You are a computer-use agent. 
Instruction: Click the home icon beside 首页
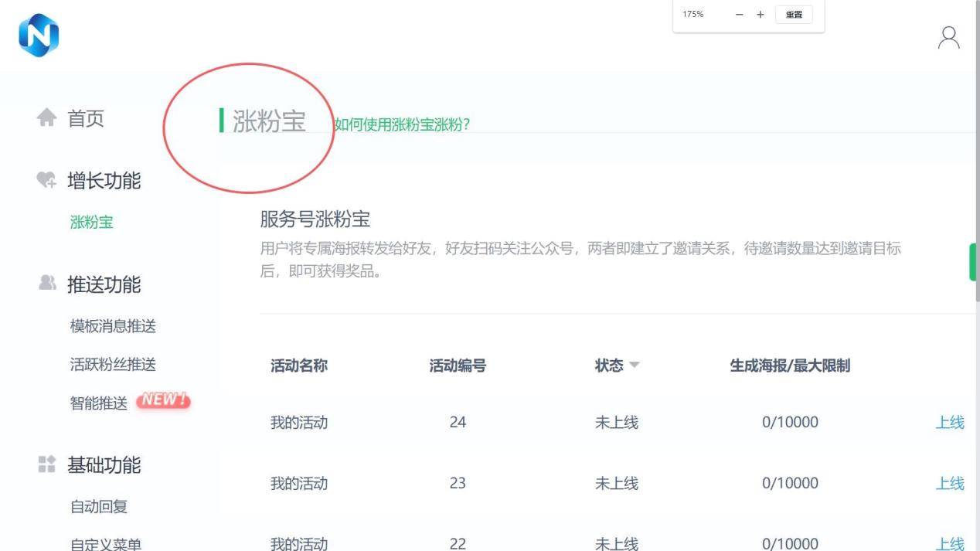coord(47,118)
